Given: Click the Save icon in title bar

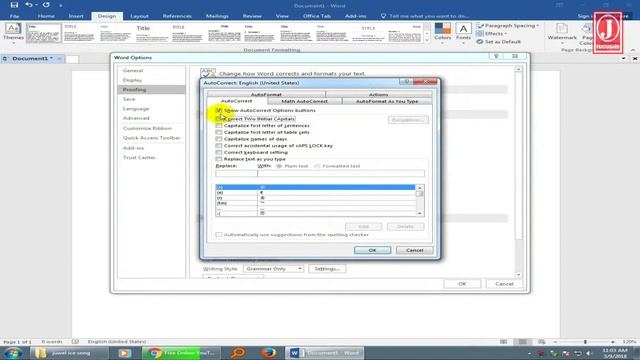Looking at the screenshot, I should point(14,5).
